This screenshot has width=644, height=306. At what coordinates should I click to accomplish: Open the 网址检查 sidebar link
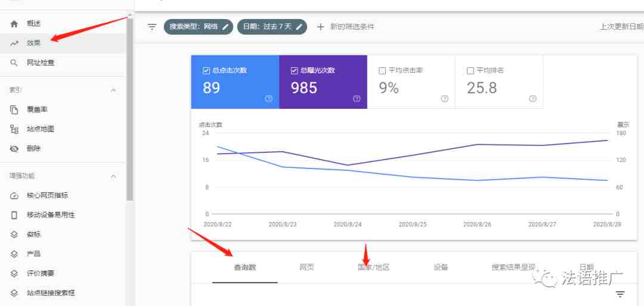(x=41, y=63)
